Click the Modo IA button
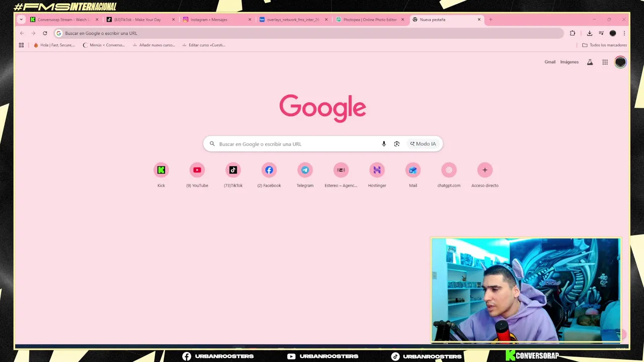Screen dimensions: 644x362 pyautogui.click(x=423, y=144)
